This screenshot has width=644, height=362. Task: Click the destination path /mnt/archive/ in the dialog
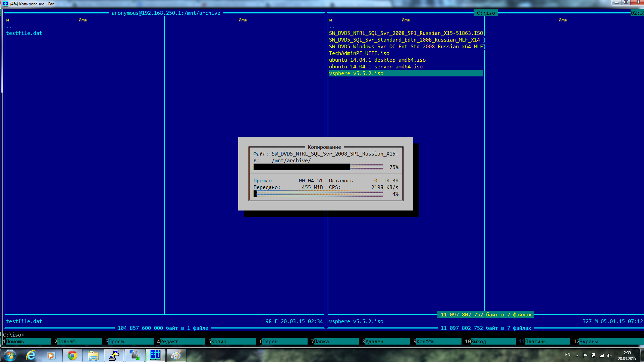click(x=291, y=160)
